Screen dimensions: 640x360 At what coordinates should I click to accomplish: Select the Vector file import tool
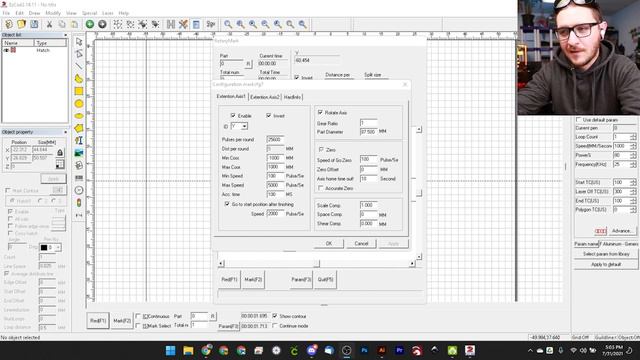coord(79,165)
